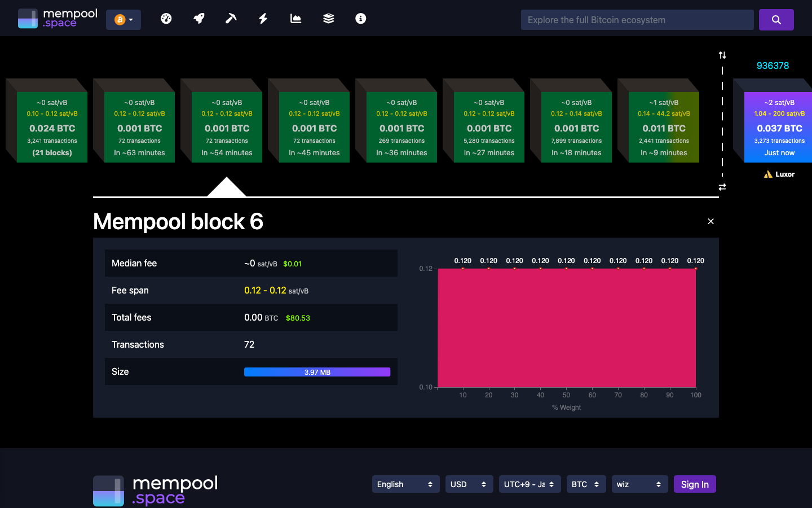This screenshot has width=812, height=508.
Task: Open the mining dashboard via pickaxe icon
Action: click(231, 18)
